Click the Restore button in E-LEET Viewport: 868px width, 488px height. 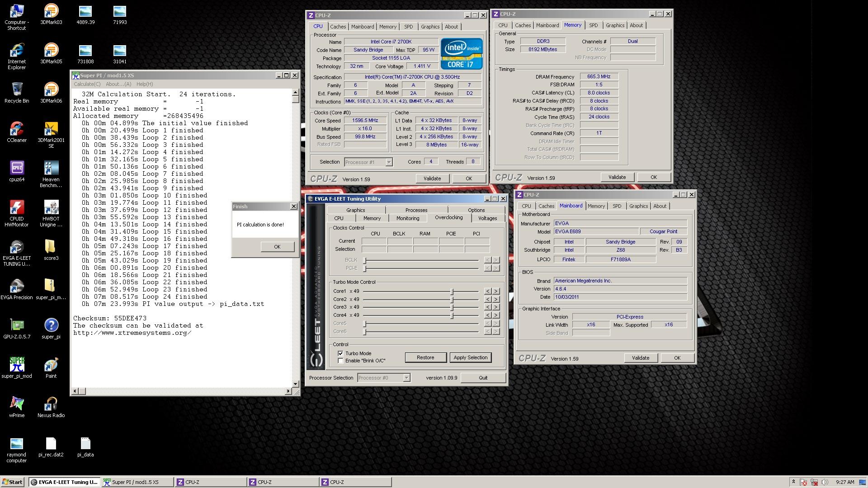(425, 357)
